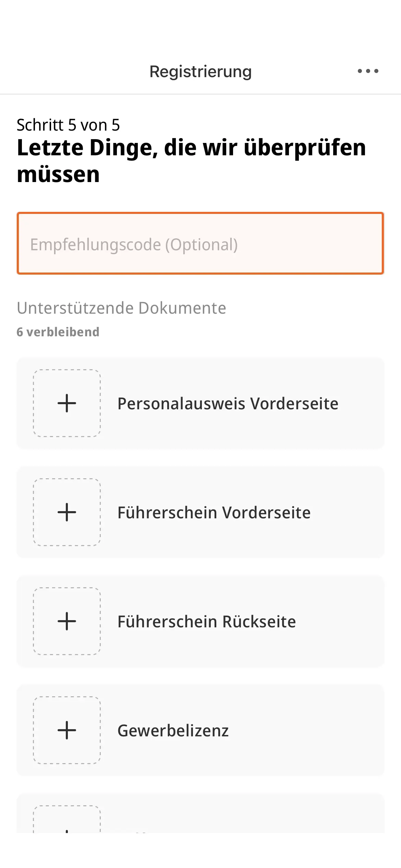Tap the Schritt 5 von 5 indicator

68,125
